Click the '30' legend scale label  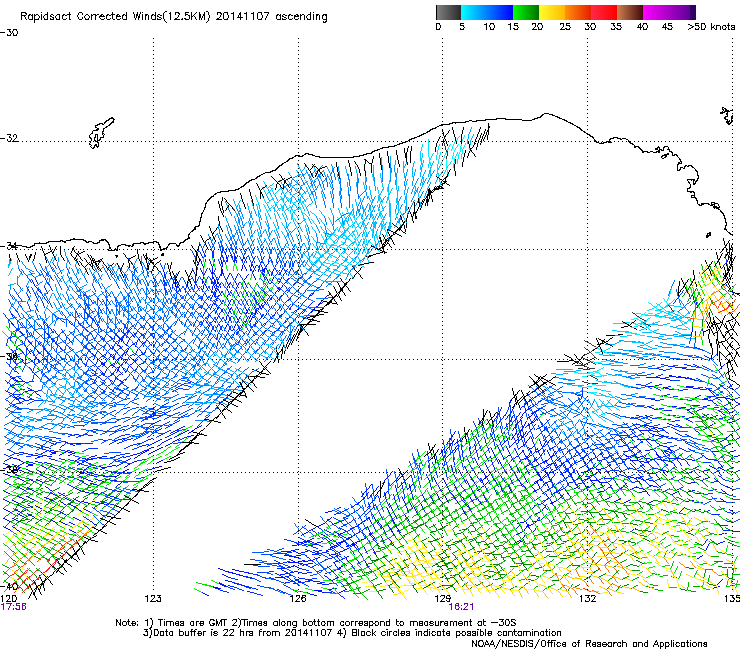(x=590, y=27)
